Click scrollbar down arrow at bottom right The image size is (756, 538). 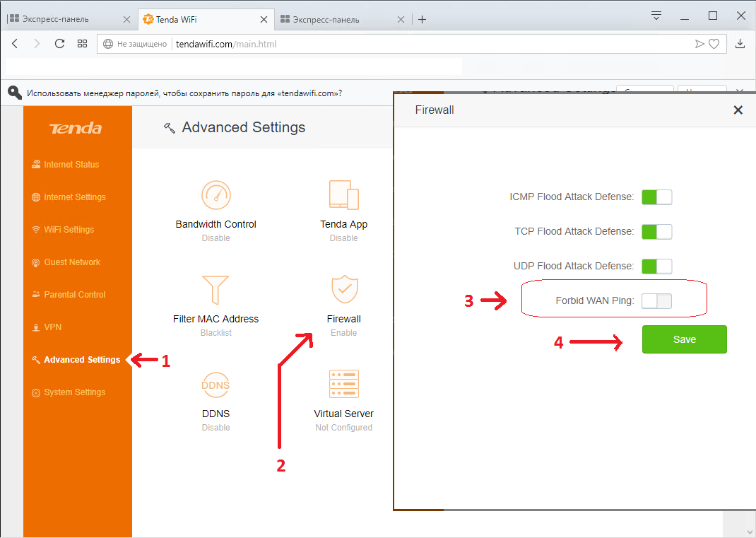(749, 531)
